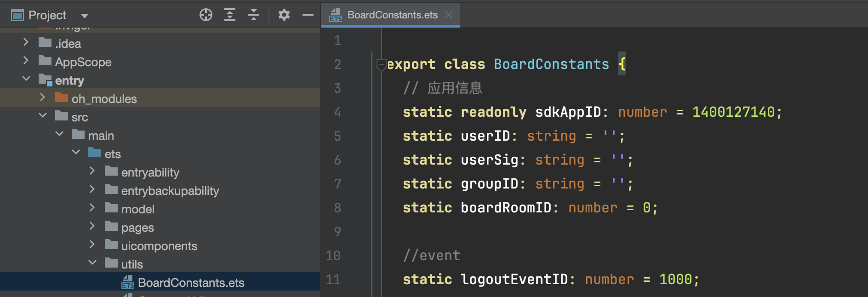
Task: Select the uicomponents folder
Action: 159,246
